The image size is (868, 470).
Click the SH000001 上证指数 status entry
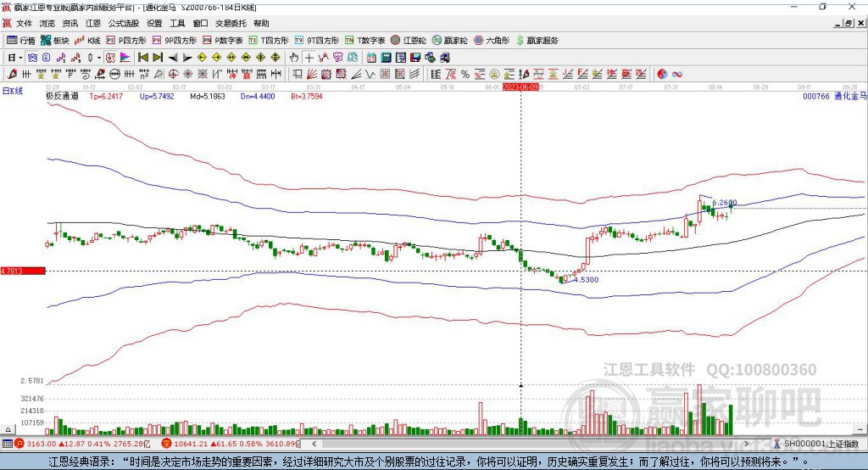tap(821, 444)
